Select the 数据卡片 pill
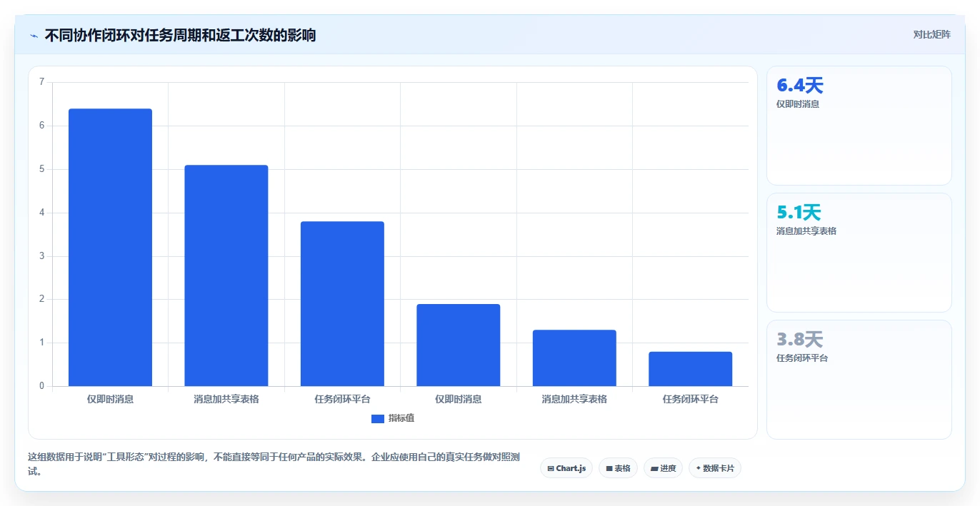 (715, 468)
